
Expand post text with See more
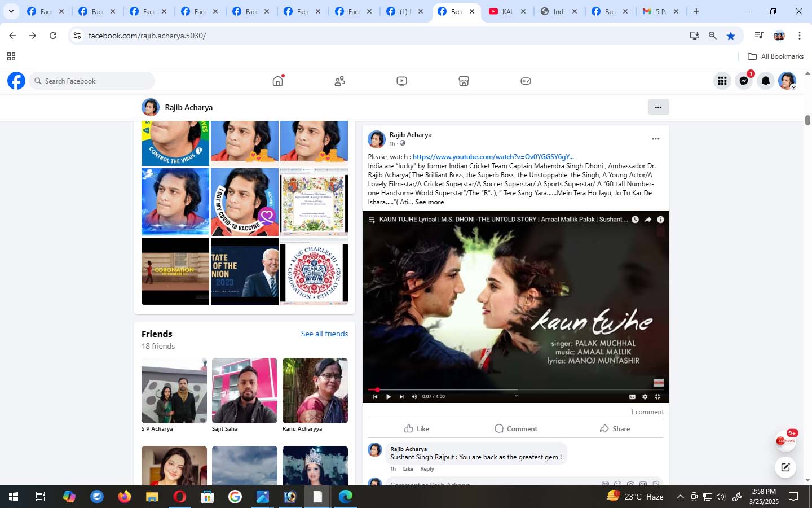pyautogui.click(x=429, y=202)
